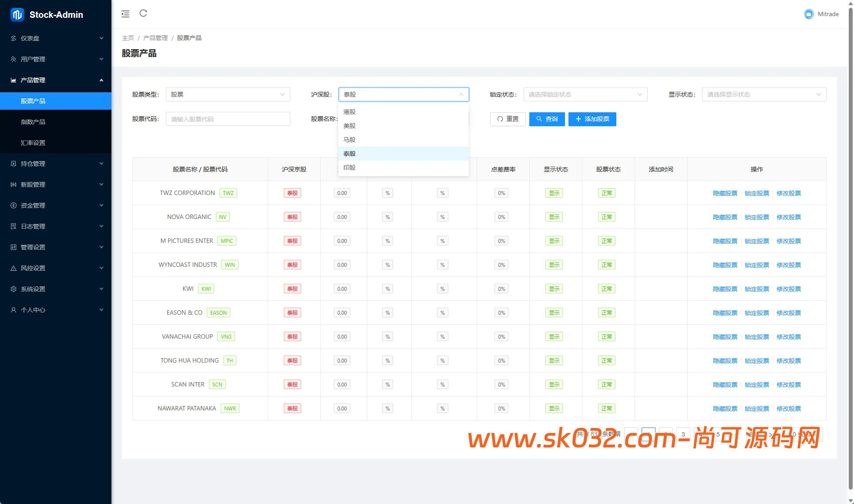This screenshot has width=854, height=504.
Task: Click the 股票代码 input field
Action: (x=228, y=119)
